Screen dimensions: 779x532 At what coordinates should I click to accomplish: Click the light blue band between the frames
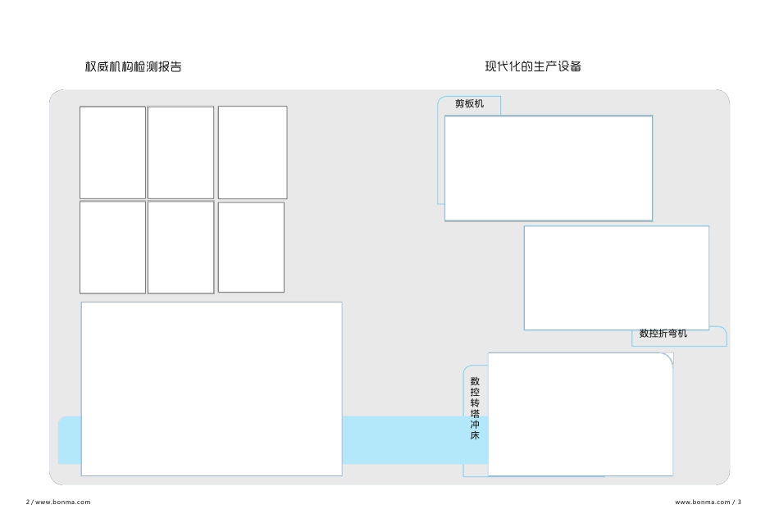pyautogui.click(x=403, y=440)
